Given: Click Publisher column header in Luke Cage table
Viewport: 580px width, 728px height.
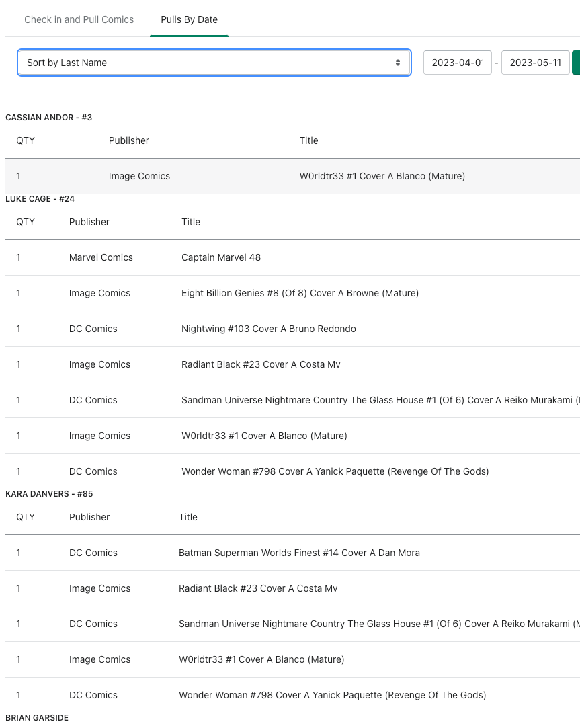Looking at the screenshot, I should (x=89, y=222).
